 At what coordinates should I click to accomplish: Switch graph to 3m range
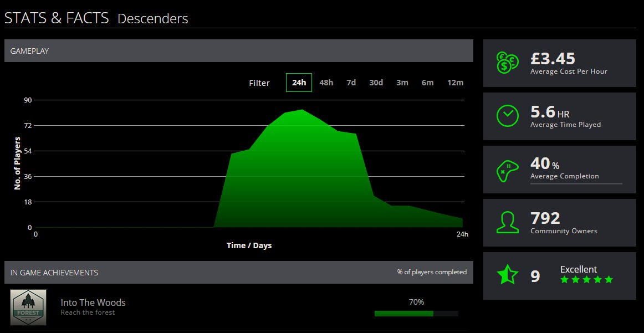point(402,83)
